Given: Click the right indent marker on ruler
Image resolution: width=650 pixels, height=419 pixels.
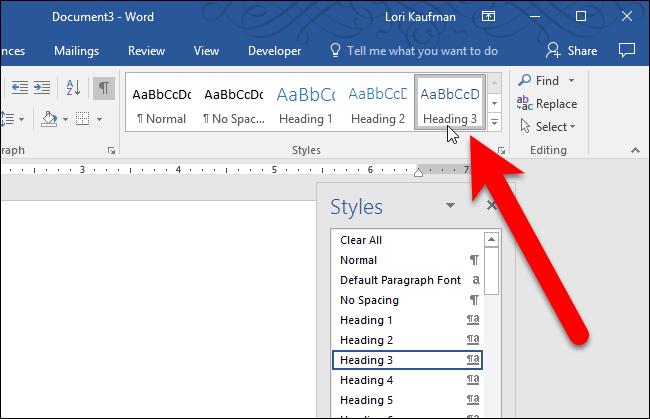Looking at the screenshot, I should (418, 171).
